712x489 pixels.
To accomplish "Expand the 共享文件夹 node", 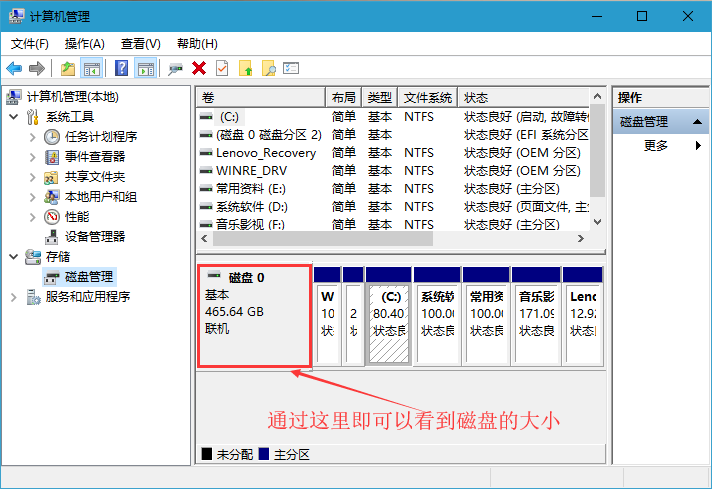I will pyautogui.click(x=32, y=177).
